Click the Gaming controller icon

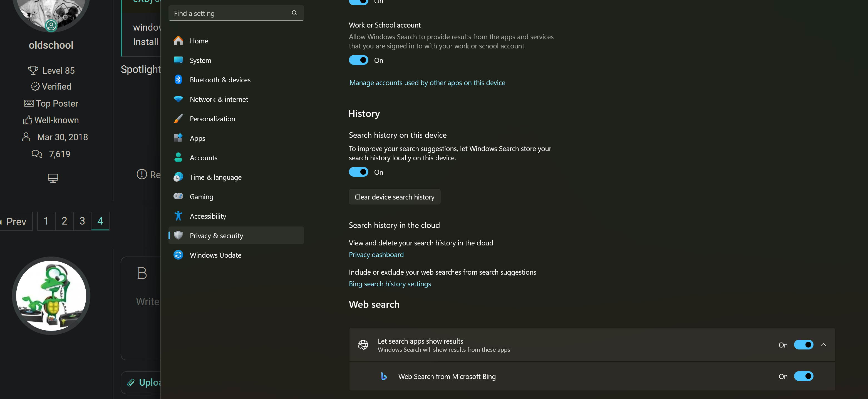coord(178,196)
